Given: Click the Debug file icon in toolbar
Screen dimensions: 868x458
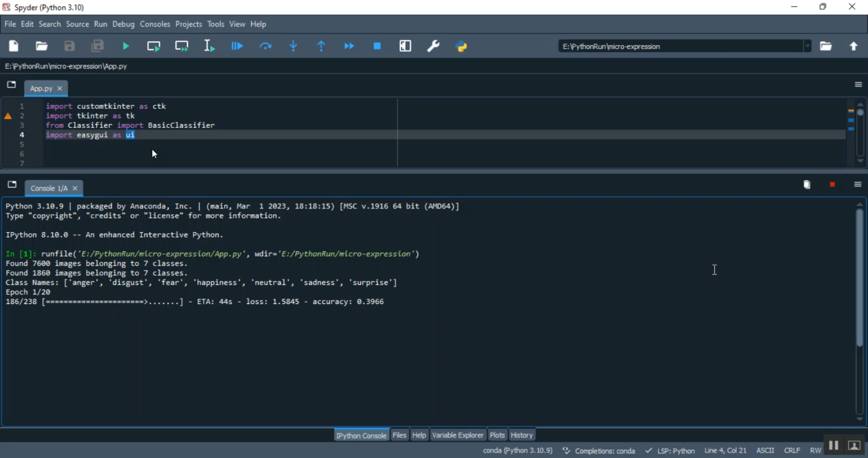Looking at the screenshot, I should 237,46.
